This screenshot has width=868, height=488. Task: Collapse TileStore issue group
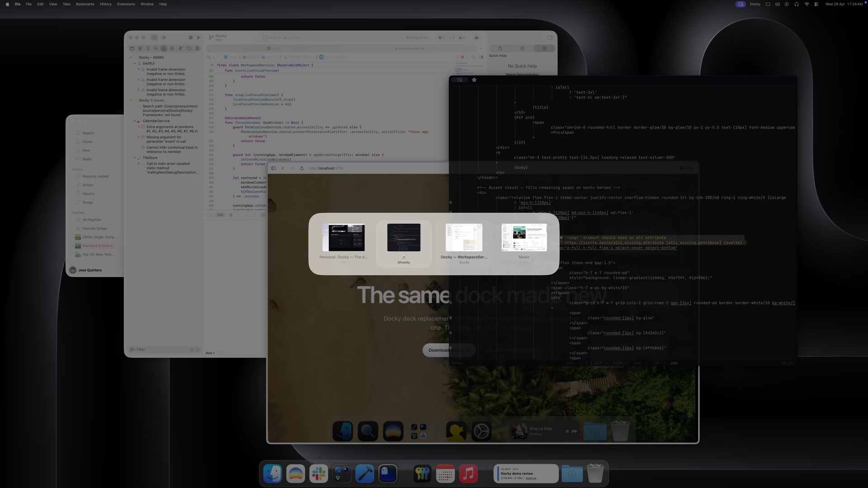click(135, 158)
